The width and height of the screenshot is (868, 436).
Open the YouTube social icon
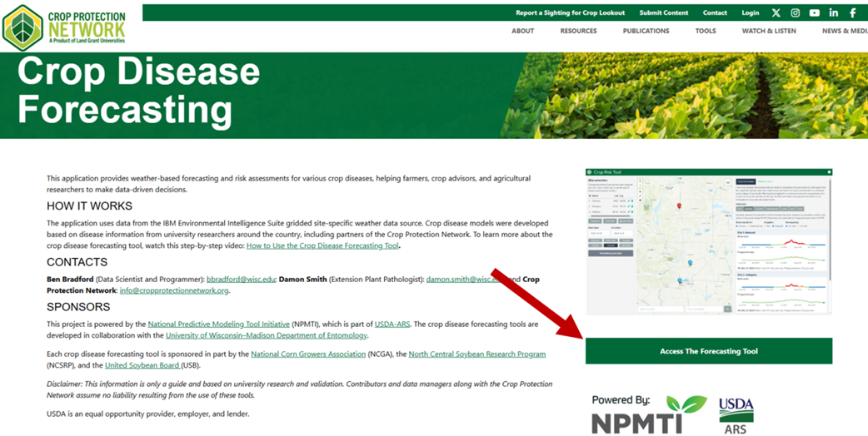click(815, 12)
